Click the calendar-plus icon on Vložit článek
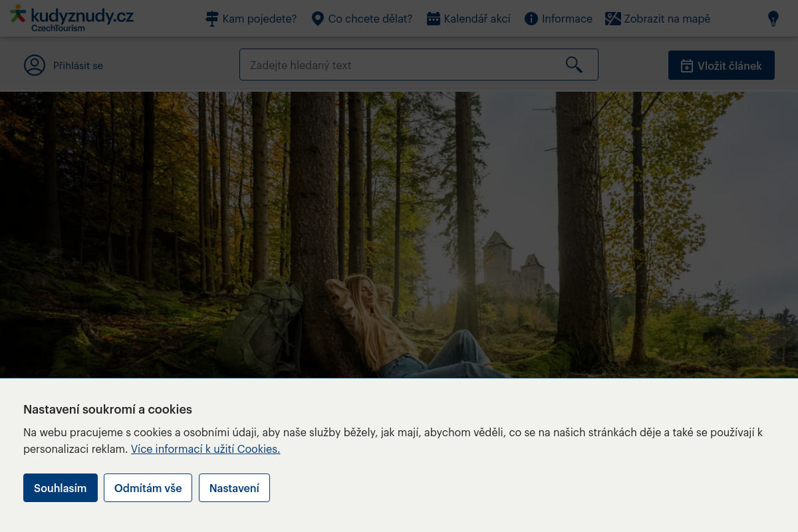The width and height of the screenshot is (798, 532). 687,65
